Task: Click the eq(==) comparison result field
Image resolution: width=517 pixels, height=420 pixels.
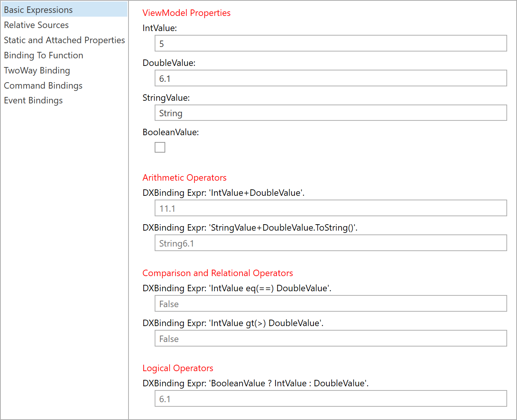Action: click(331, 304)
